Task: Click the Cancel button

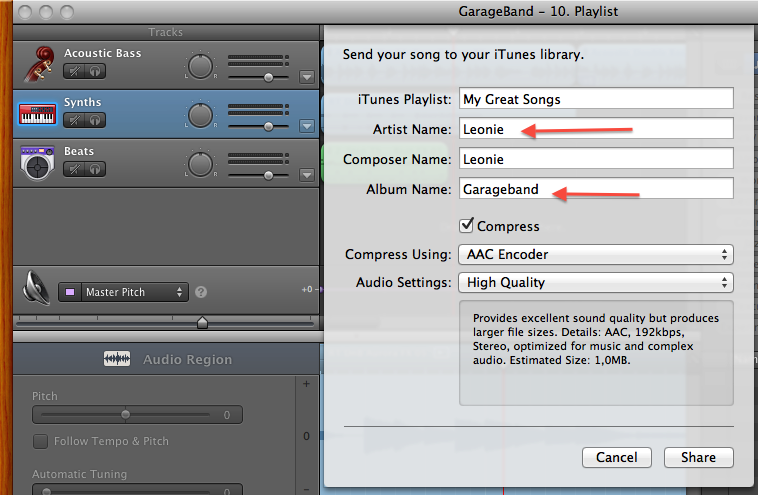Action: [617, 457]
